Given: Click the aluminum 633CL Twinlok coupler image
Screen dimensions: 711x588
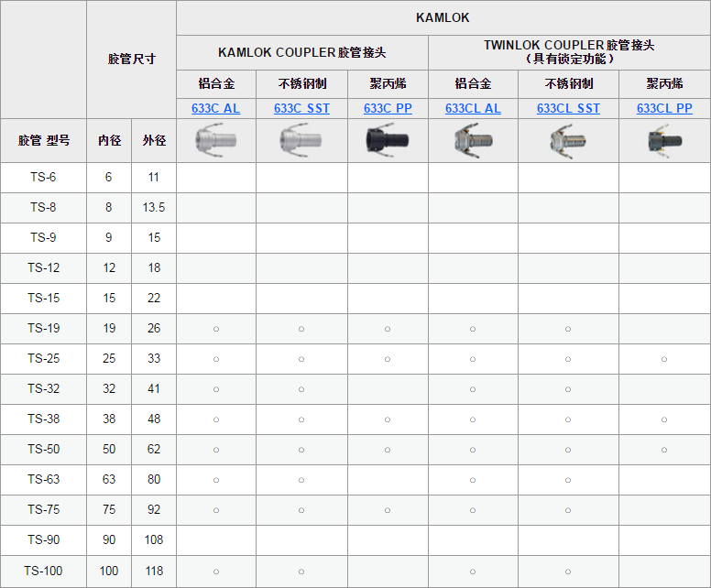Looking at the screenshot, I should [473, 141].
